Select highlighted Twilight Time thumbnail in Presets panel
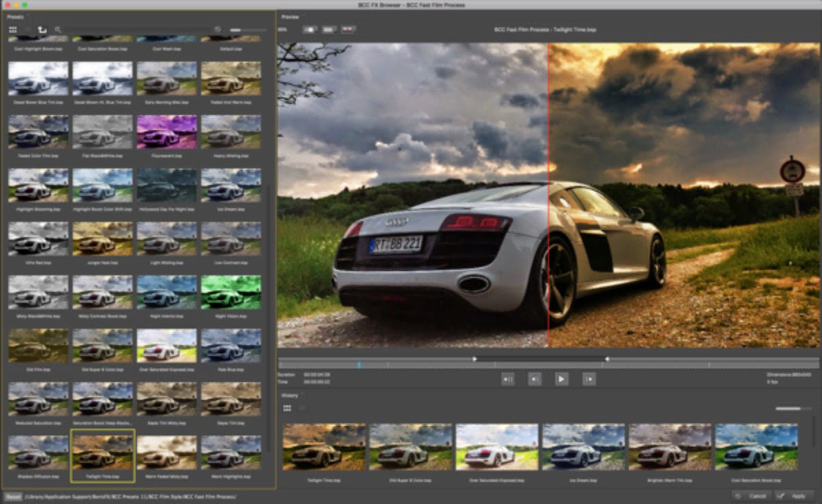822x504 pixels. [x=103, y=452]
